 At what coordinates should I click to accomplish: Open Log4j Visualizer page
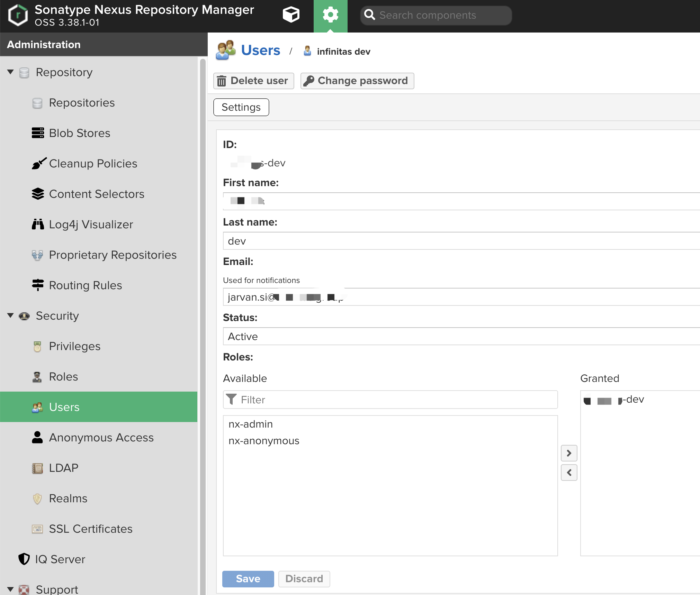[99, 225]
